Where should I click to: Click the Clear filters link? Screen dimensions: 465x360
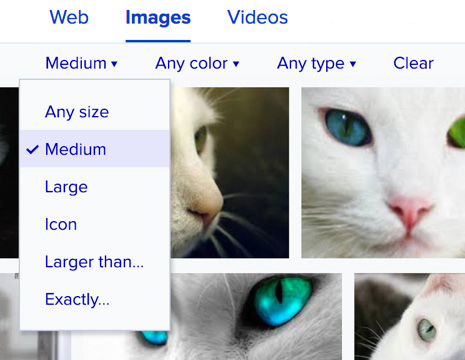click(x=413, y=63)
